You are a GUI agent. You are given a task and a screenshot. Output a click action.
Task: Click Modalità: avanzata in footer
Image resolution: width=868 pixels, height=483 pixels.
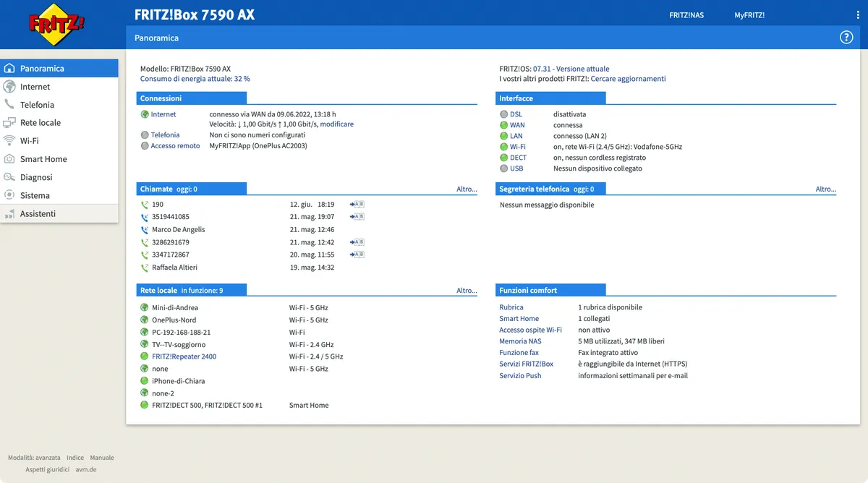tap(34, 458)
